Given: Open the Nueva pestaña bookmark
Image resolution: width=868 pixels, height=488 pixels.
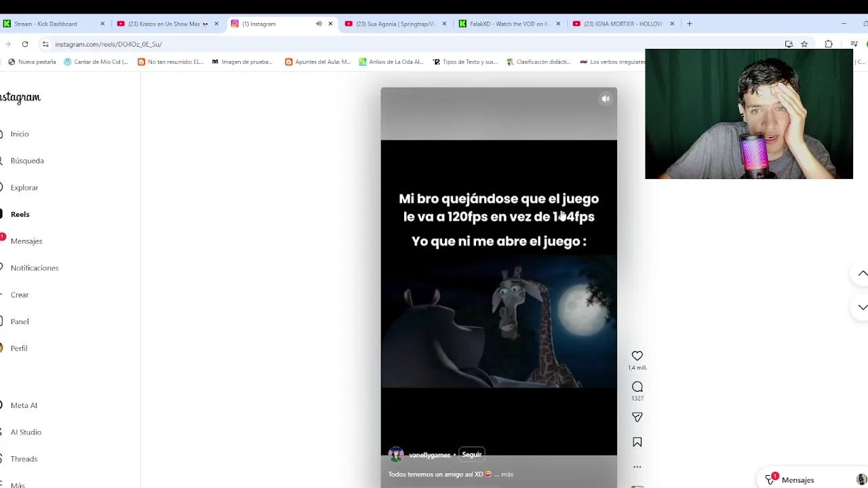Looking at the screenshot, I should [32, 62].
